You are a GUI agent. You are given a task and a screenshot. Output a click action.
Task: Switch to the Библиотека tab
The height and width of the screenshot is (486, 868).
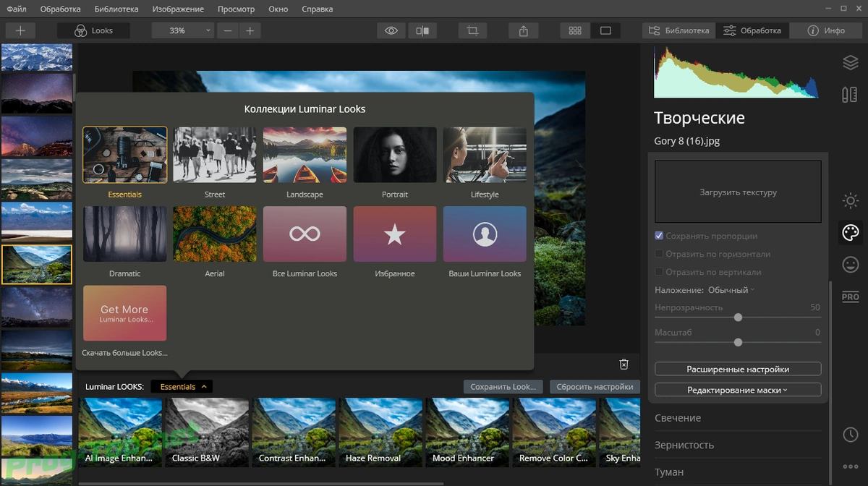click(679, 31)
